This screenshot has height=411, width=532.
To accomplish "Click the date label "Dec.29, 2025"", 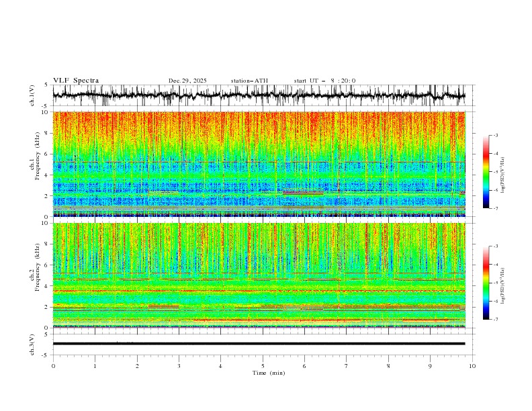I will [x=187, y=81].
